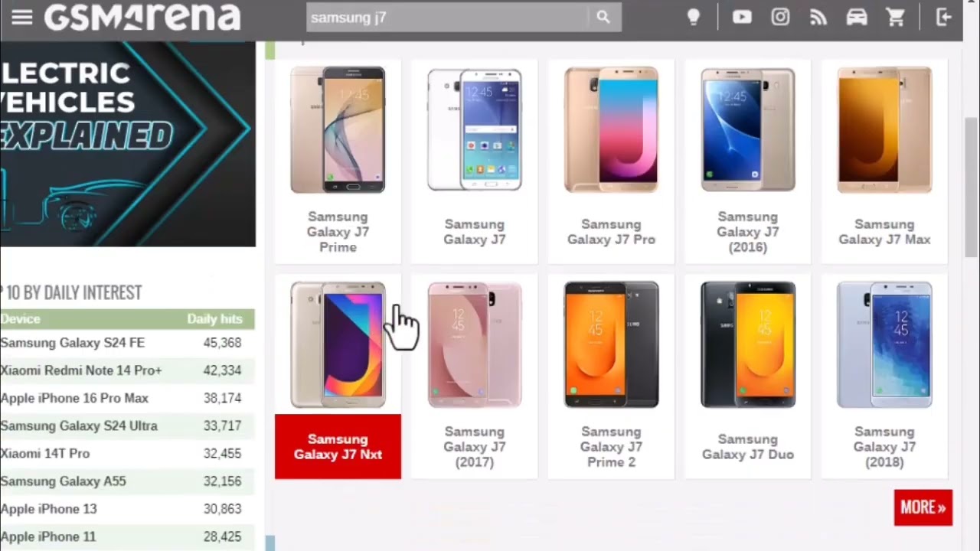Open the merch shopping cart icon
Image resolution: width=980 pixels, height=551 pixels.
click(896, 17)
